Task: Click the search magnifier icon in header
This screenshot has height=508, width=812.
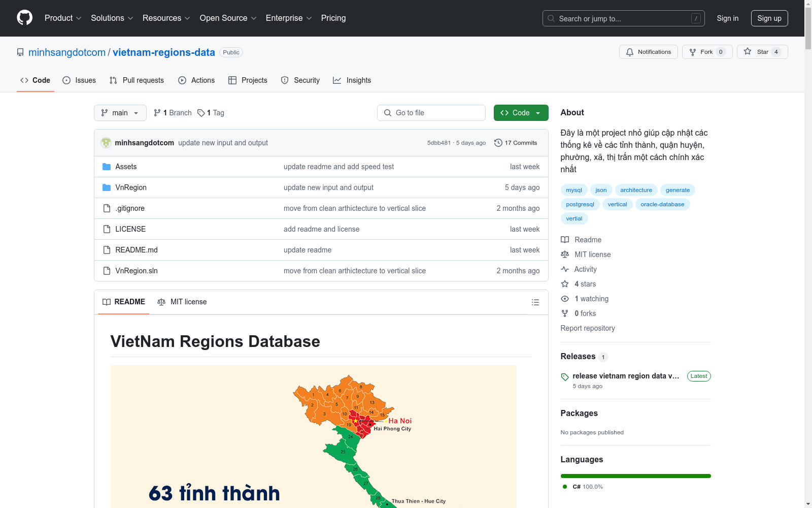Action: 551,18
